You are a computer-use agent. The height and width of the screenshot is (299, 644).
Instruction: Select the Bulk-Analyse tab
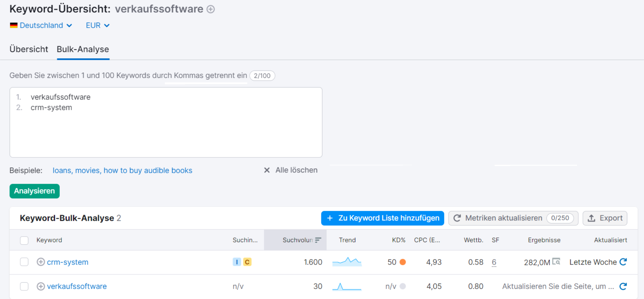point(83,49)
